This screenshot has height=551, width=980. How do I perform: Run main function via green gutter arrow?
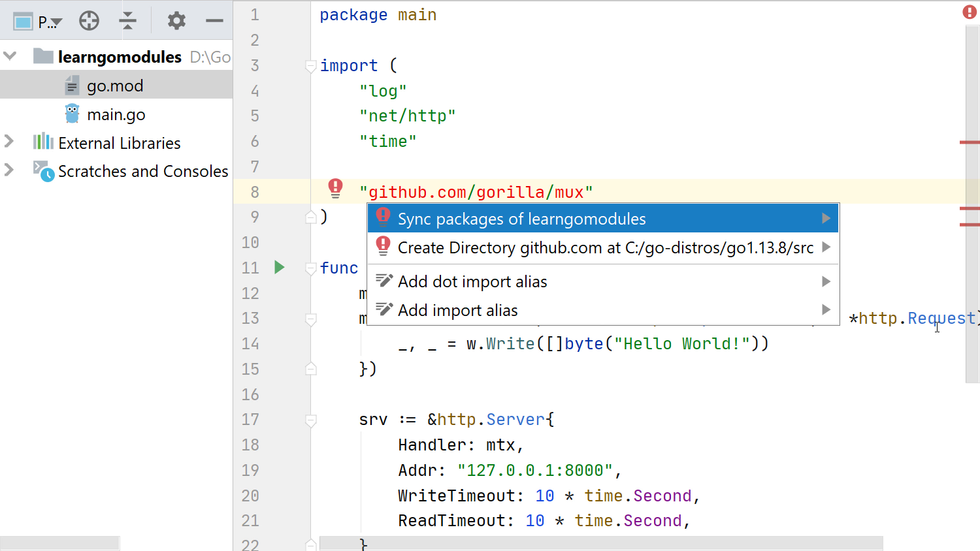(x=280, y=267)
